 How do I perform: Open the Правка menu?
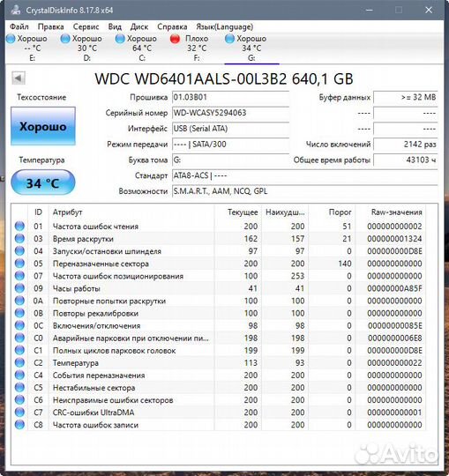click(51, 26)
